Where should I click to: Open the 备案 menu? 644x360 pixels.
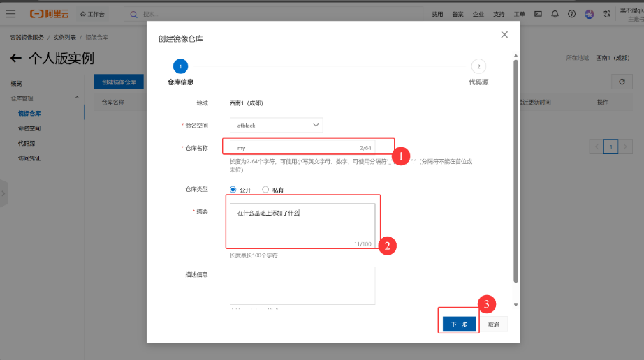(458, 15)
